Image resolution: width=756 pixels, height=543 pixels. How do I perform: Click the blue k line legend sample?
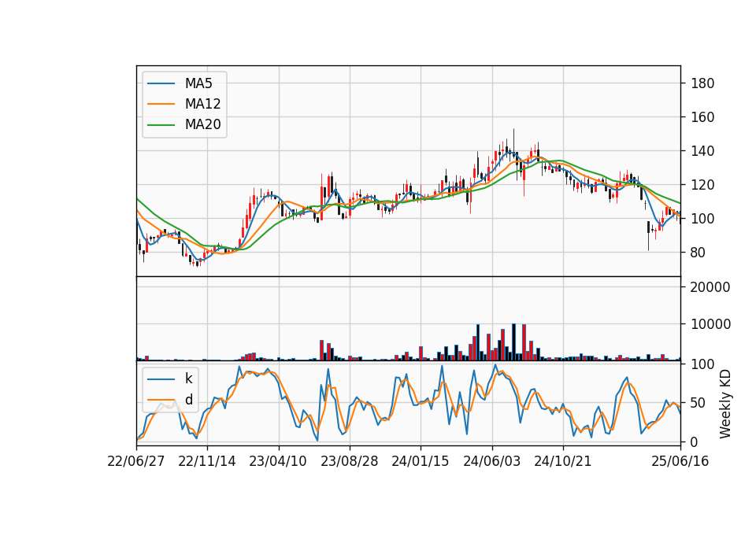point(161,379)
